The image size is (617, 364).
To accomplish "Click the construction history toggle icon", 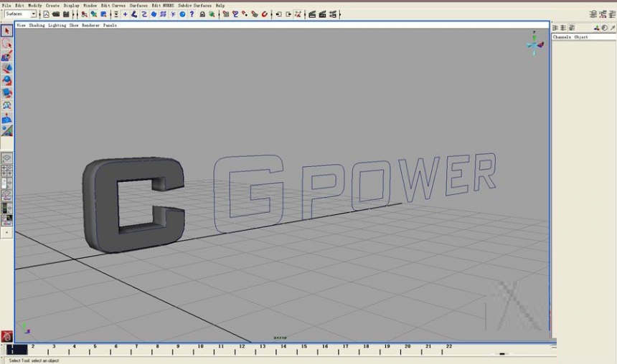I will point(298,14).
